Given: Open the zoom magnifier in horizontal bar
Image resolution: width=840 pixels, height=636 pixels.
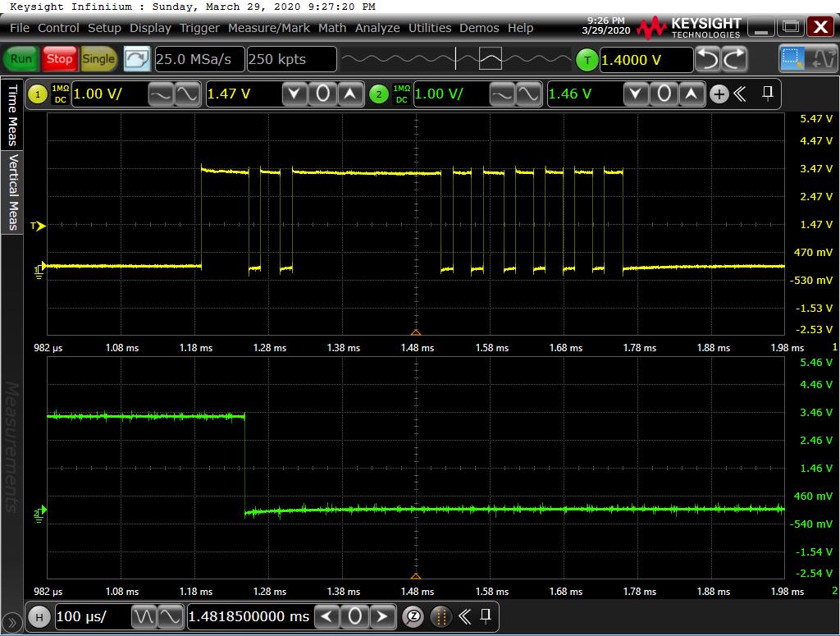Looking at the screenshot, I should point(414,616).
